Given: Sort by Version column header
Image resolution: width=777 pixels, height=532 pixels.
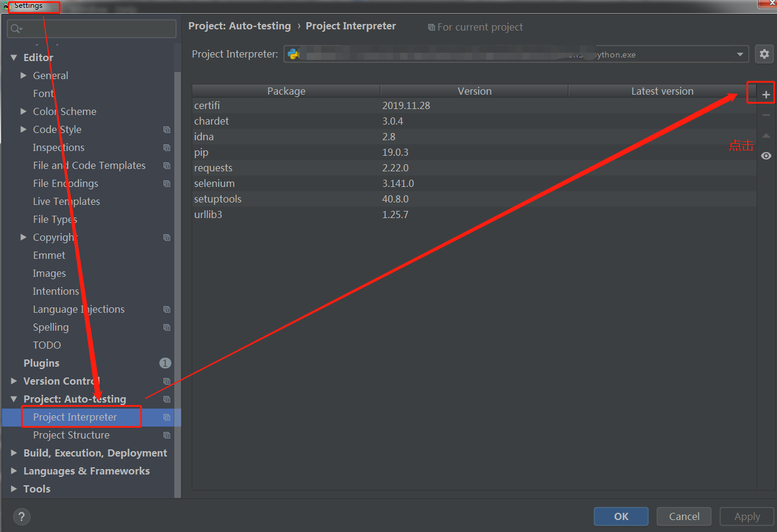Looking at the screenshot, I should click(x=474, y=91).
